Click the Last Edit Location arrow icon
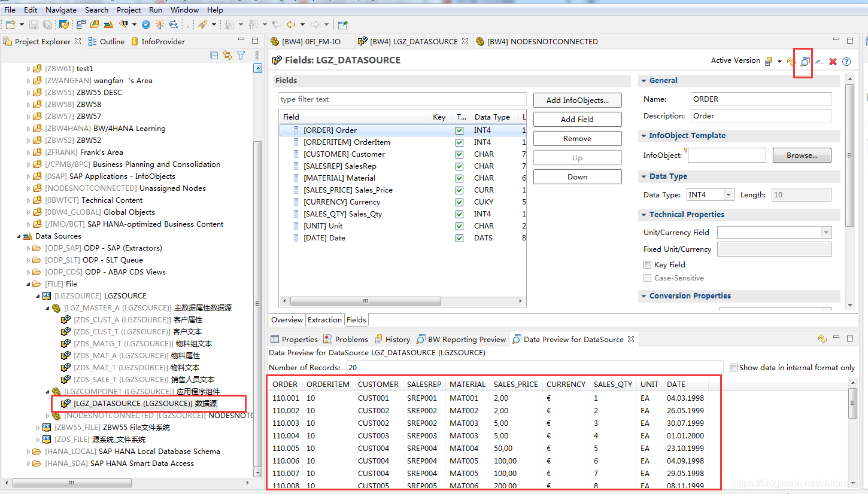Image resolution: width=868 pixels, height=494 pixels. click(277, 25)
